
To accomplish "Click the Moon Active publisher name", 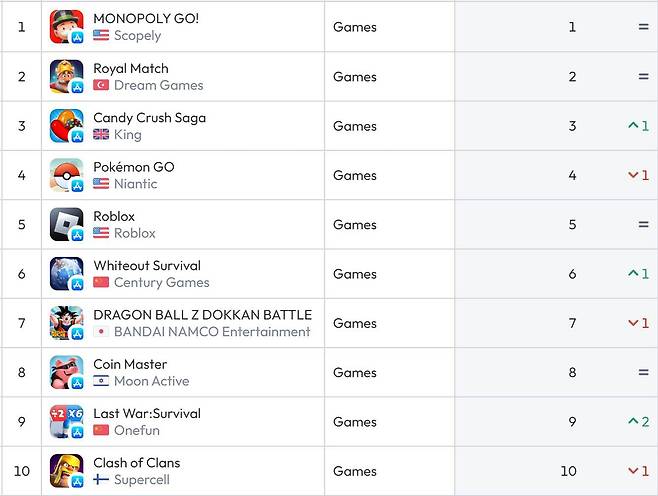I will (x=151, y=381).
